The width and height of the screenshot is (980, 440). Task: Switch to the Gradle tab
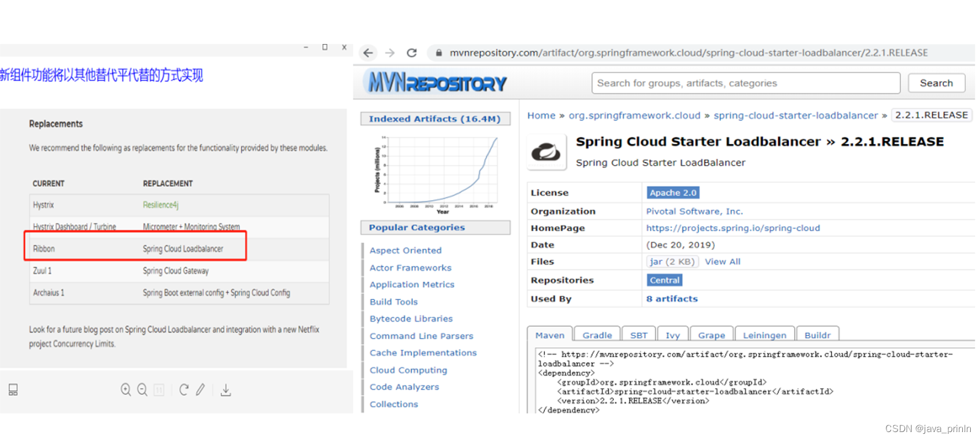click(597, 335)
